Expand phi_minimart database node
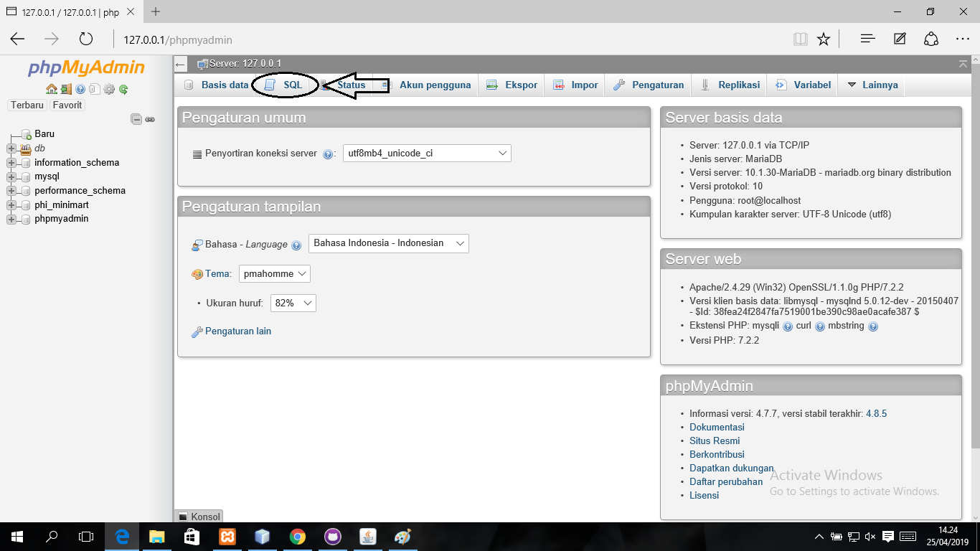980x551 pixels. (x=11, y=205)
